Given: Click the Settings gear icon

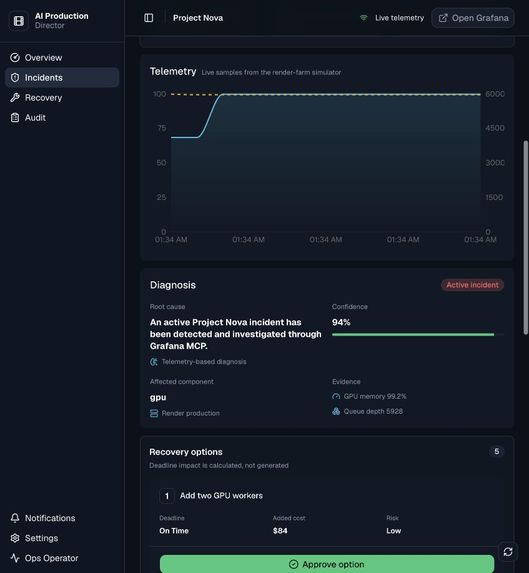Looking at the screenshot, I should 15,538.
